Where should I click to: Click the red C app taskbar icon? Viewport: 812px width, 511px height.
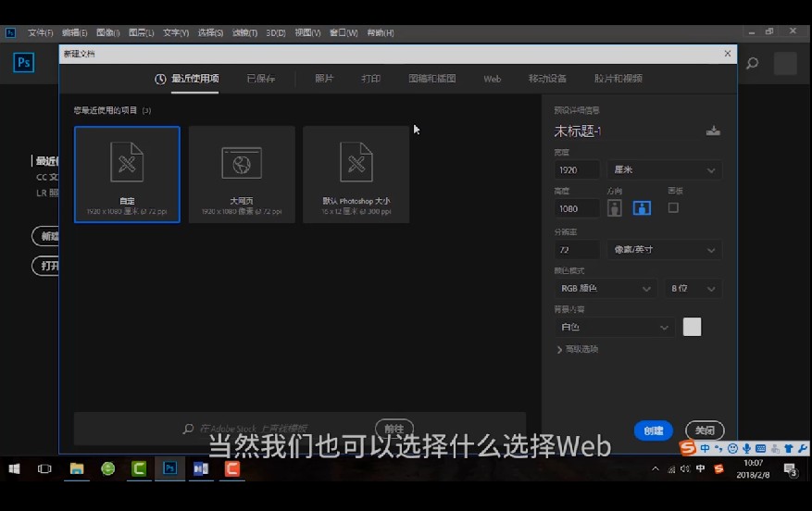click(232, 468)
